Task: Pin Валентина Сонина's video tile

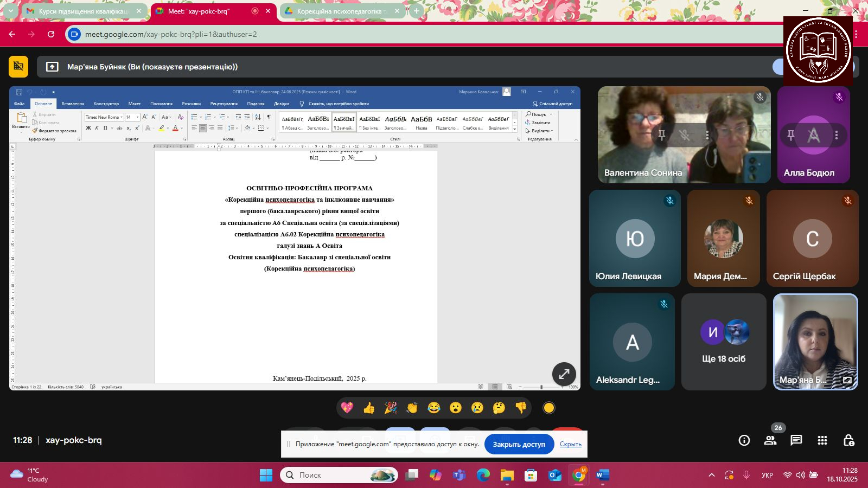Action: tap(662, 135)
